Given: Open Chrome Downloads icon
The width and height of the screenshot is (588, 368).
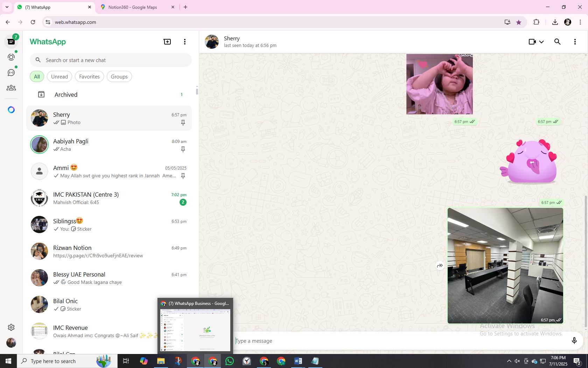Looking at the screenshot, I should point(555,22).
